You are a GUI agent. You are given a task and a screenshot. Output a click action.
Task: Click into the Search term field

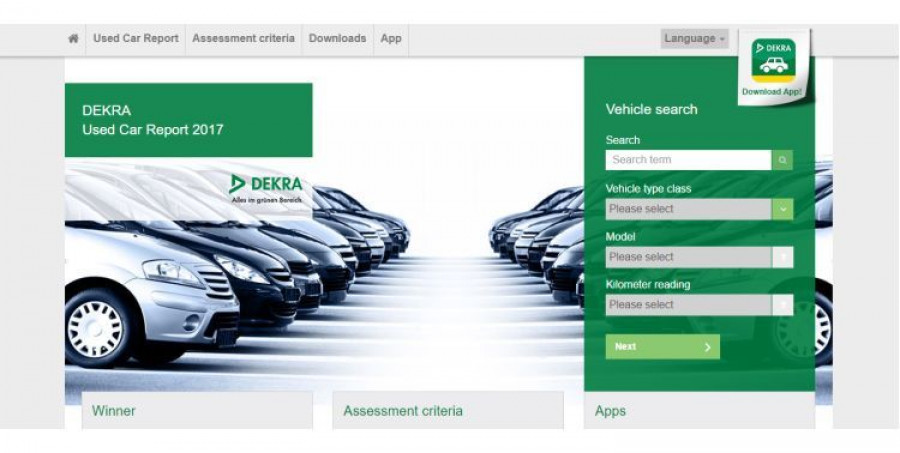688,160
